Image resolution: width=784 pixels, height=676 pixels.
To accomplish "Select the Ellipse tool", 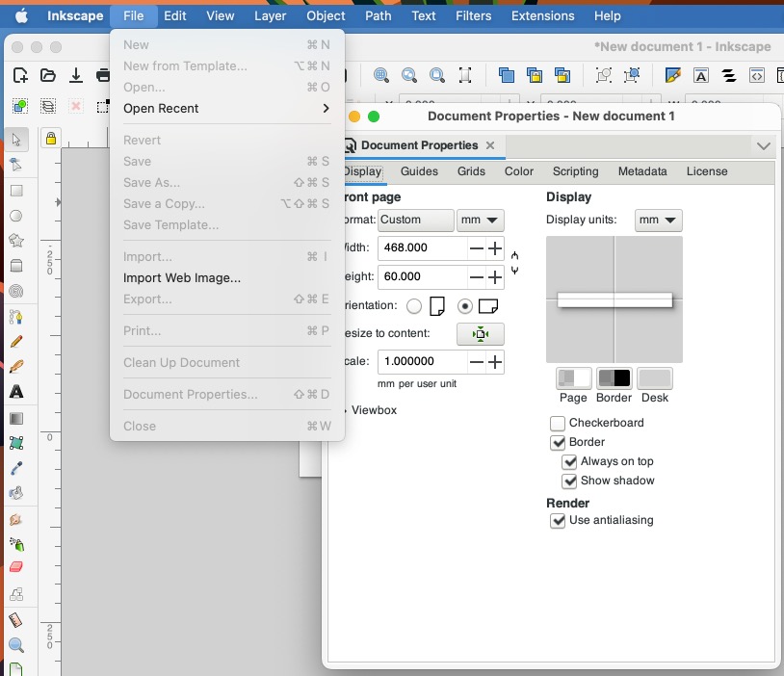I will coord(16,216).
